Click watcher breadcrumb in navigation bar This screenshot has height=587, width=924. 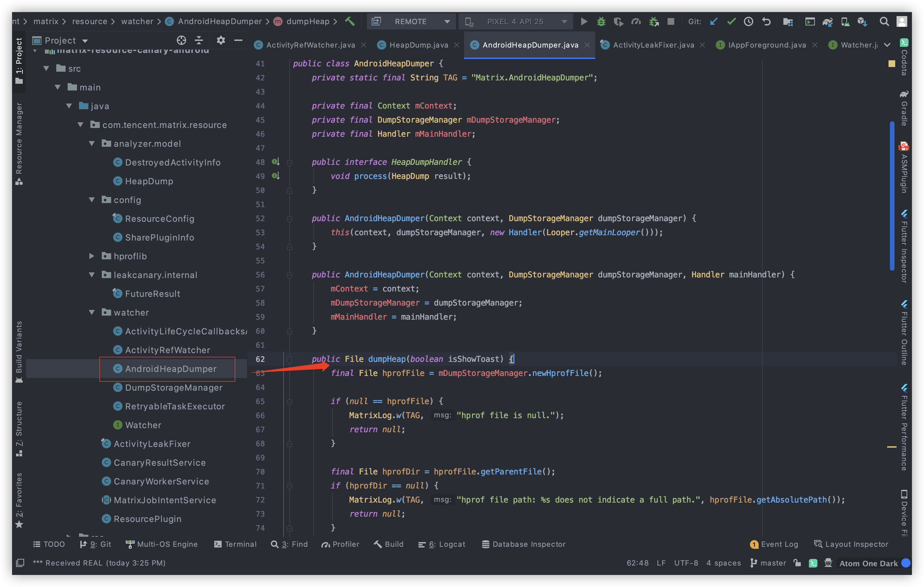point(137,21)
